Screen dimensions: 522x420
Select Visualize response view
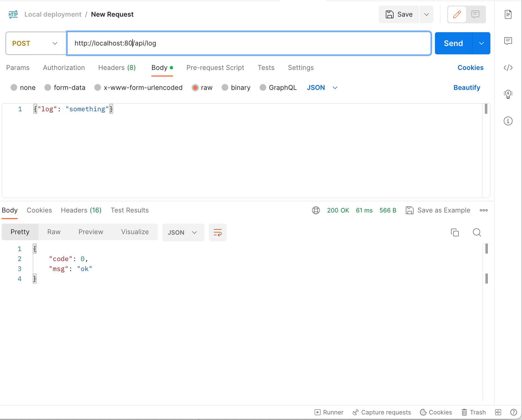tap(135, 232)
